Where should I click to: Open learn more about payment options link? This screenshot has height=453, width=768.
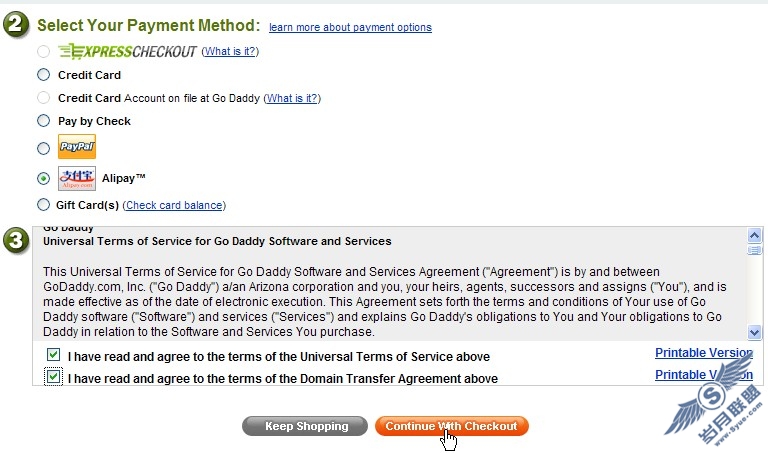click(350, 27)
